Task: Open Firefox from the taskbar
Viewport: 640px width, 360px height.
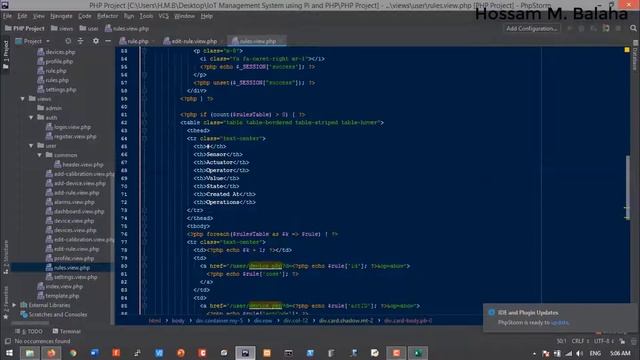Action: coord(51,353)
